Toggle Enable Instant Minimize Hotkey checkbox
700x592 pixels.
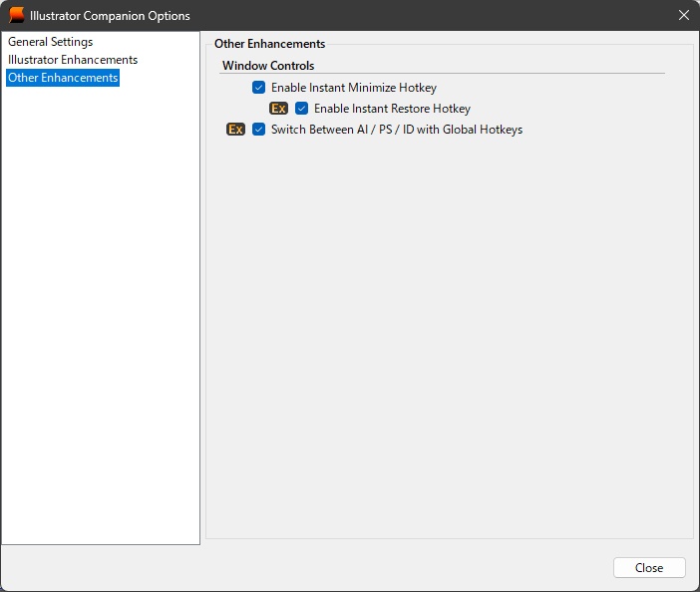(258, 88)
